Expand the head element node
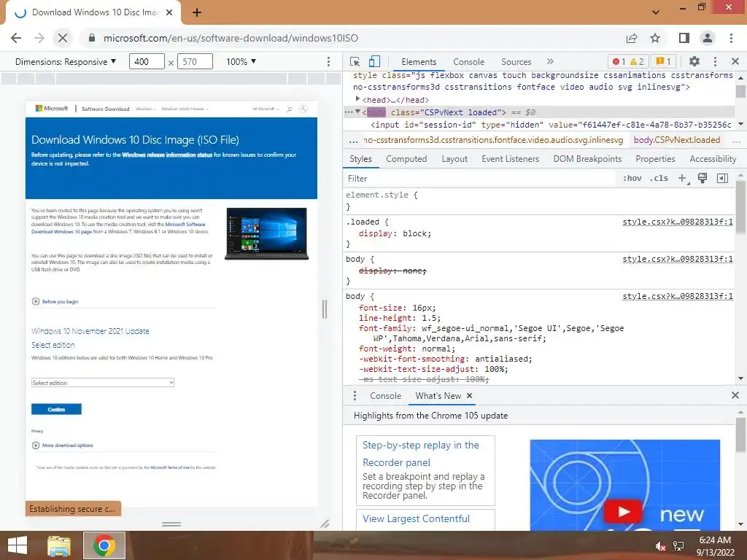The height and width of the screenshot is (560, 747). click(357, 99)
